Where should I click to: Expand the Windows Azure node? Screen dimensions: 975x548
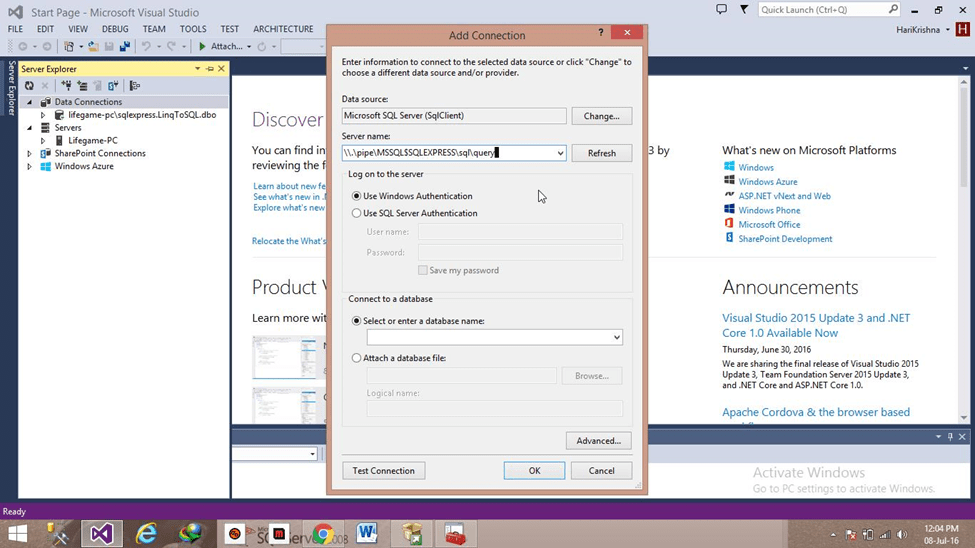pyautogui.click(x=29, y=166)
